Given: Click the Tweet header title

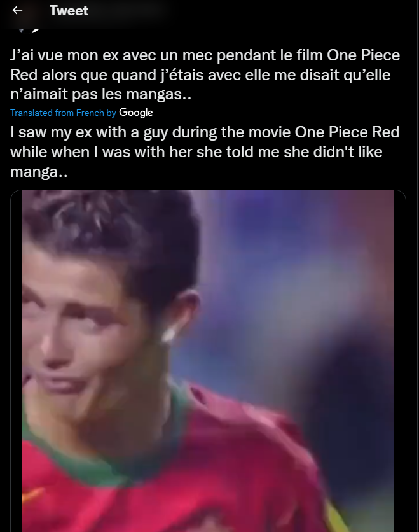Looking at the screenshot, I should click(x=69, y=11).
